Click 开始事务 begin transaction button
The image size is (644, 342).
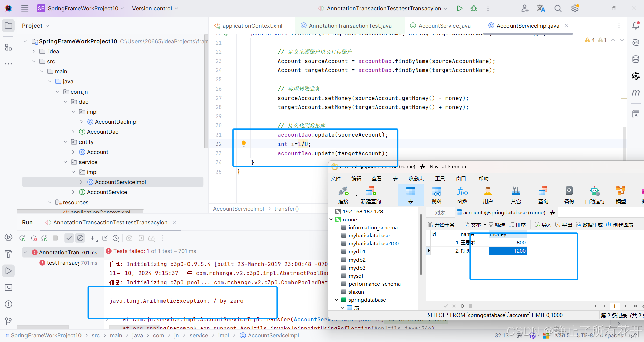click(x=441, y=225)
